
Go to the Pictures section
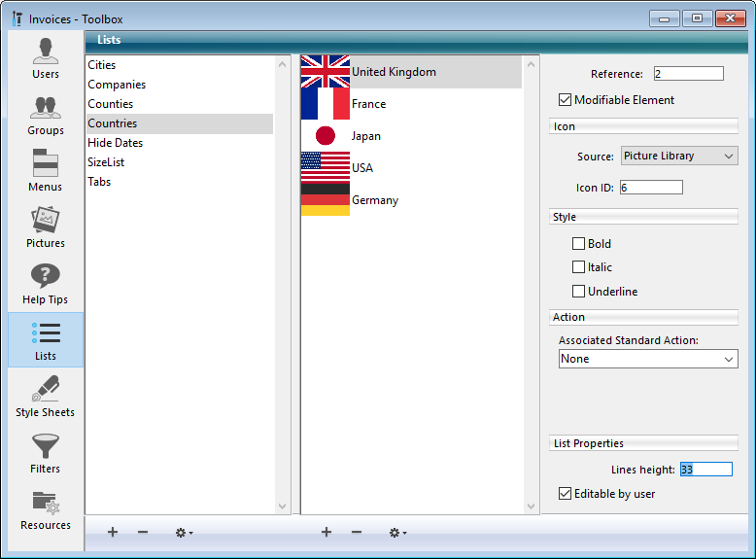point(46,227)
